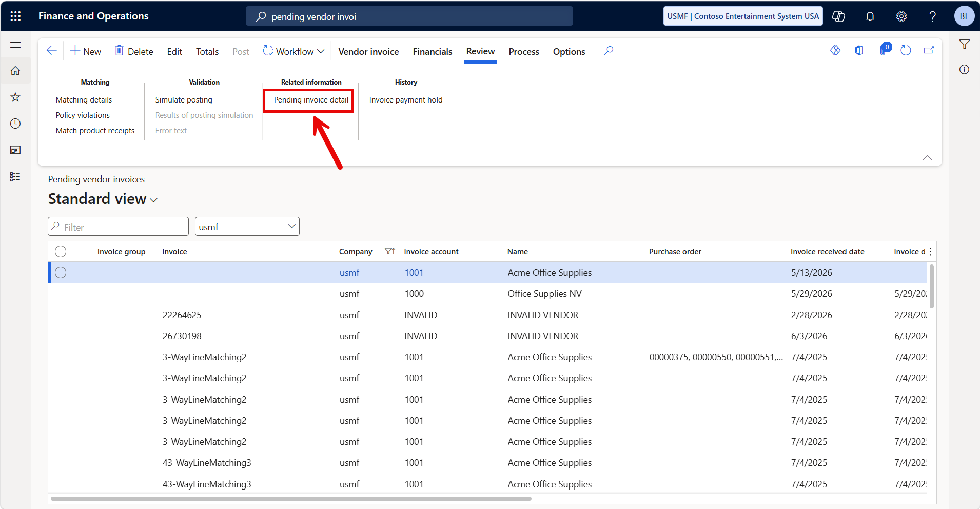Open the notifications bell
The width and height of the screenshot is (980, 509).
(x=870, y=16)
